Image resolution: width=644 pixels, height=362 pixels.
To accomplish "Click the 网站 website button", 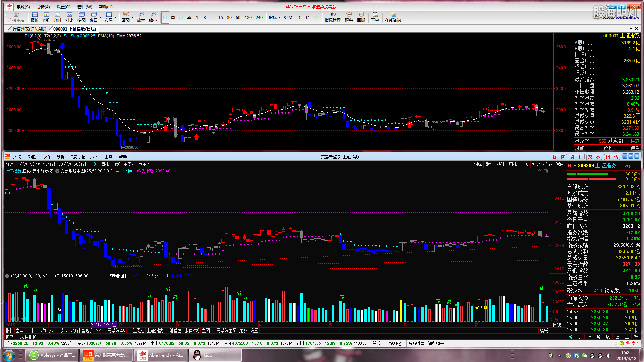I will [612, 157].
